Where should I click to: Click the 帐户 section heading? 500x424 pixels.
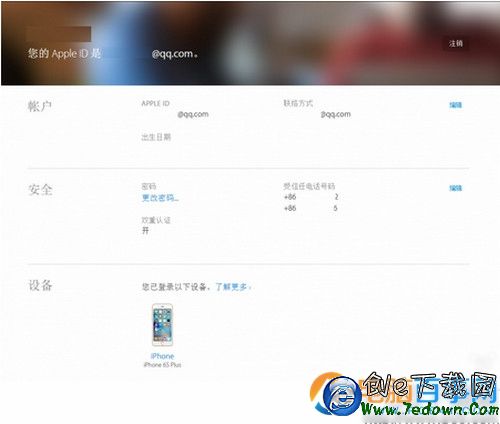[40, 106]
